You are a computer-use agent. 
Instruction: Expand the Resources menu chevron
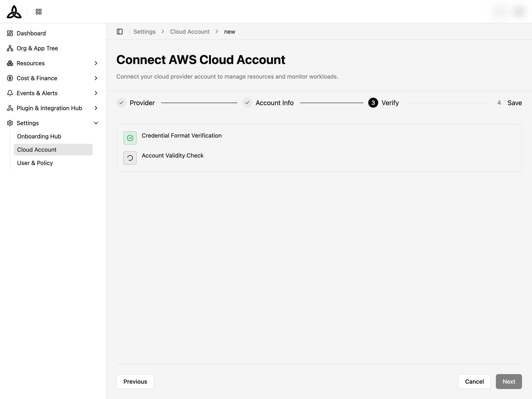96,63
